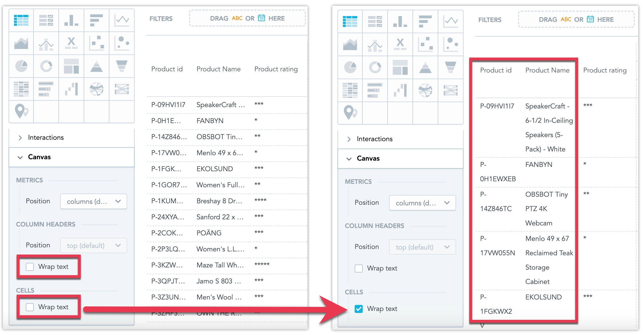Open column headers Position dropdown in right panel
Viewport: 644px width, 335px height.
pos(422,247)
